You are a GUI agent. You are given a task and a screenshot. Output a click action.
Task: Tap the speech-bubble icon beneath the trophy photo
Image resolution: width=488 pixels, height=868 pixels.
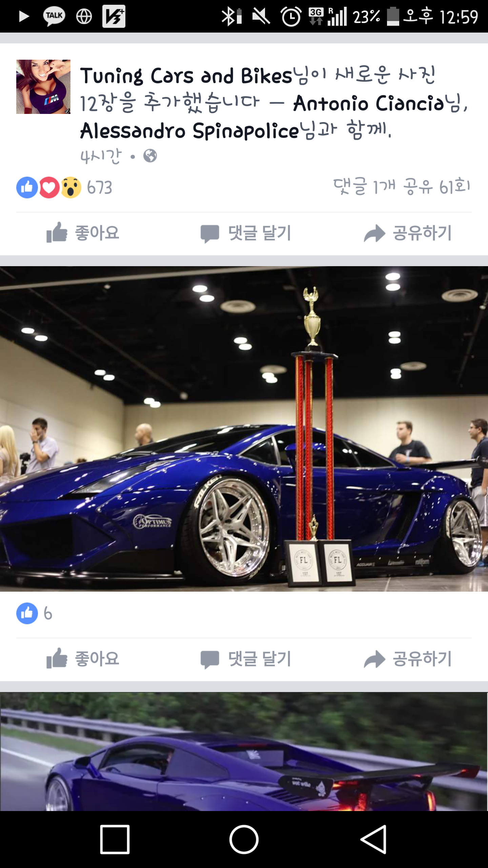[210, 660]
